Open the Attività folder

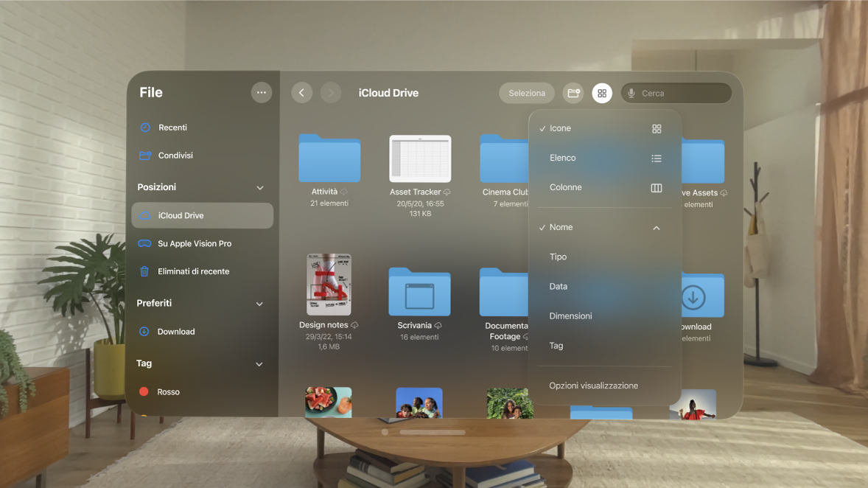(329, 158)
